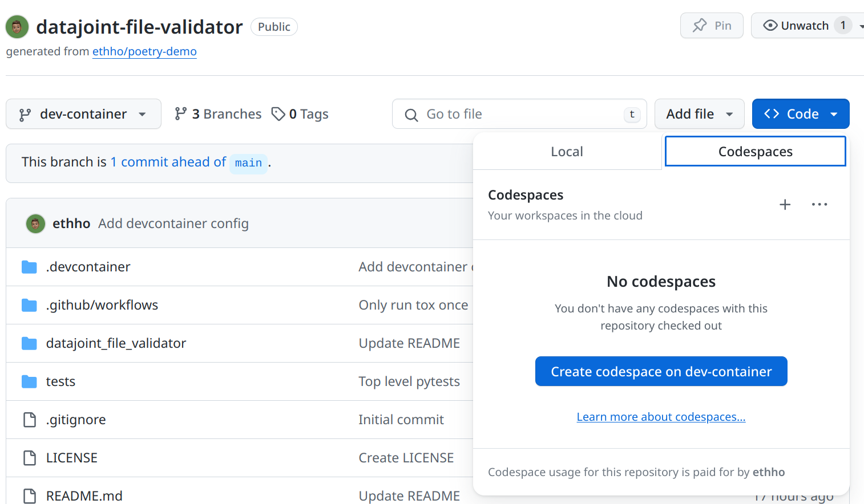Click the datajoint-file-validator repository title
864x504 pixels.
point(139,27)
